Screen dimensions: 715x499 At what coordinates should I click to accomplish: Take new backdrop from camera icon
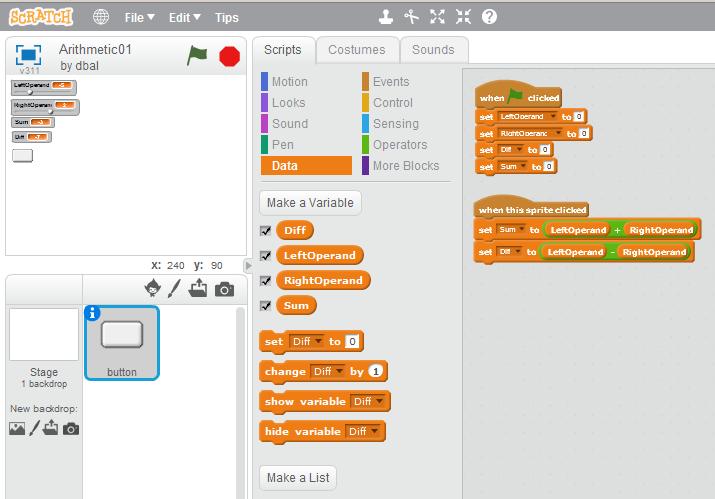tap(71, 429)
